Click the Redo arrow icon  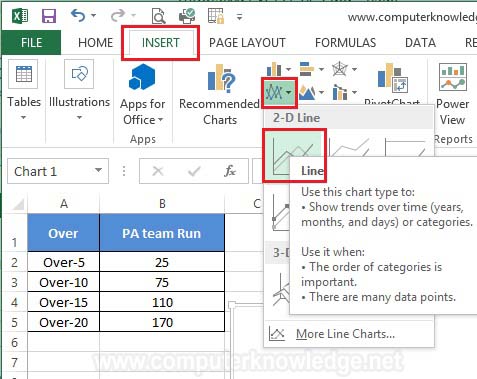[x=118, y=15]
